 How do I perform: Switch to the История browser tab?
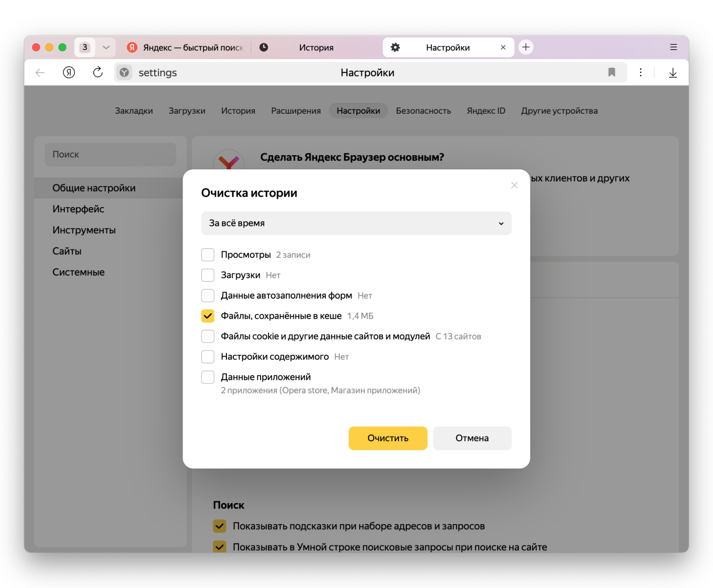point(316,48)
